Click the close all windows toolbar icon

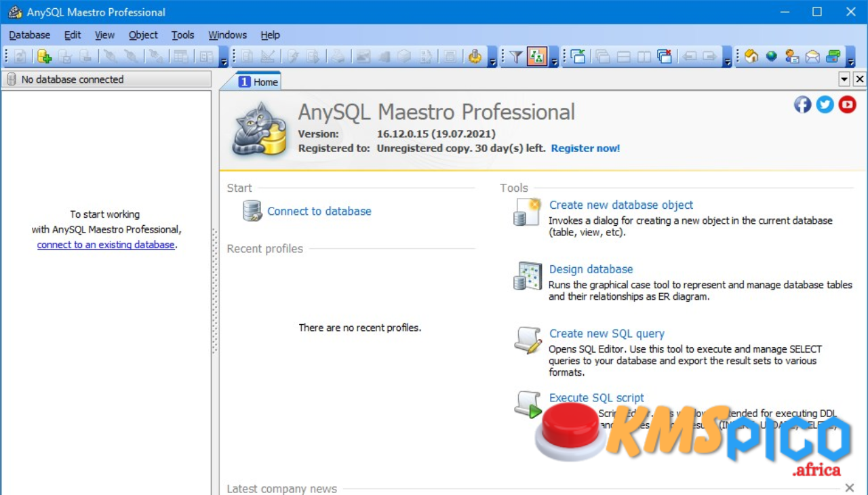665,57
